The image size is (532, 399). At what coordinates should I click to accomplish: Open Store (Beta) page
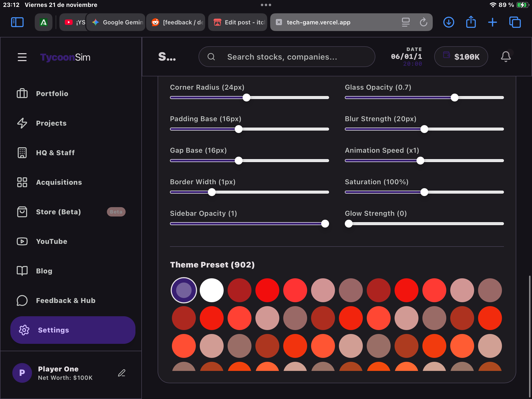[x=58, y=212]
